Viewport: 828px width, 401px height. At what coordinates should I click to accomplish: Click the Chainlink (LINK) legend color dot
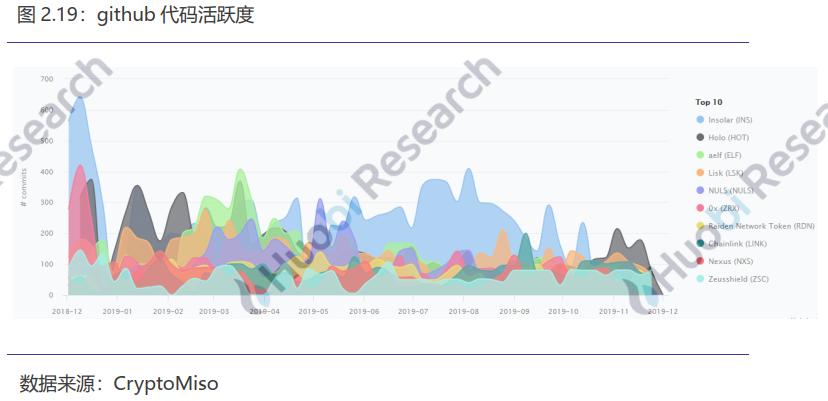pos(701,244)
